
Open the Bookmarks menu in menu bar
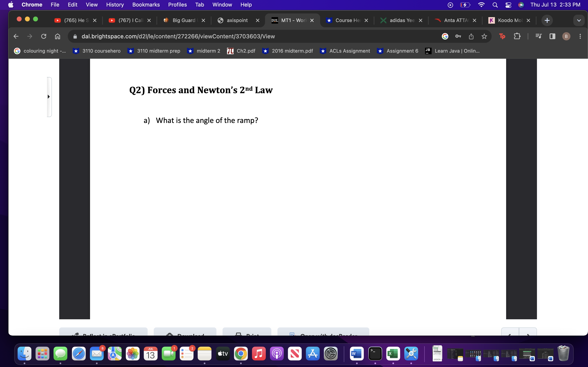point(146,5)
